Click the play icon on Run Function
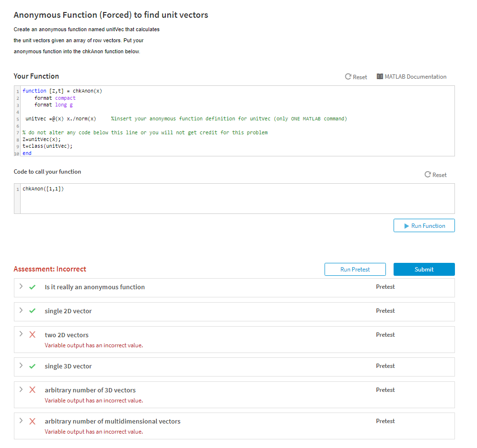The height and width of the screenshot is (448, 477). pyautogui.click(x=407, y=226)
